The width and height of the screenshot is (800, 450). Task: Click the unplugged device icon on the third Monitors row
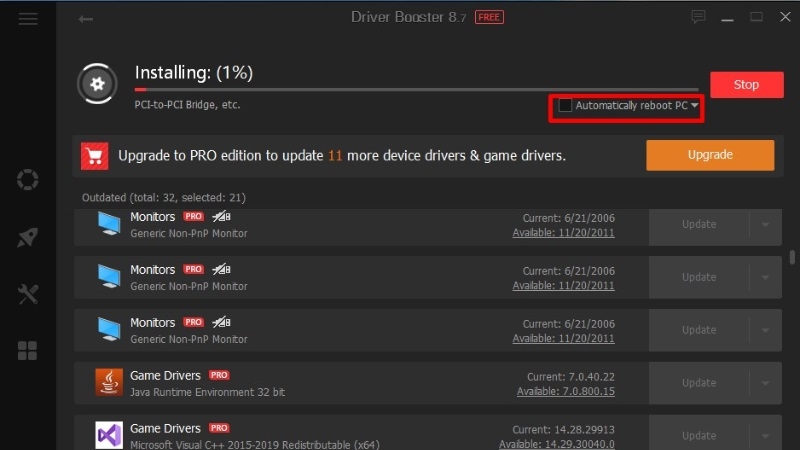[221, 322]
